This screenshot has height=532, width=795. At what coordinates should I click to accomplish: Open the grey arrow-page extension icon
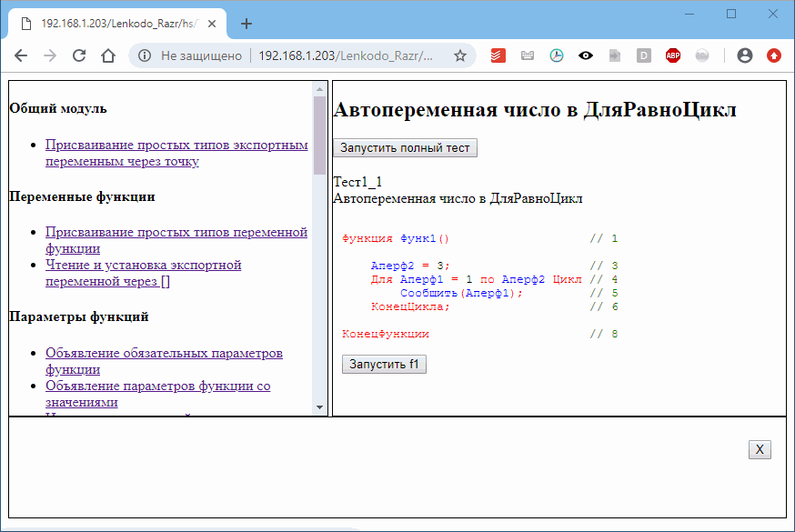click(615, 55)
